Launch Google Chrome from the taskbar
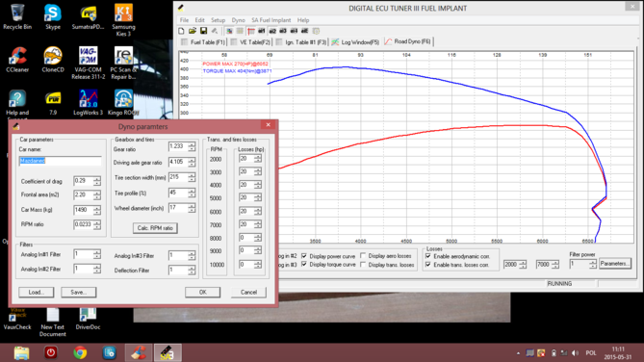The height and width of the screenshot is (362, 644). point(80,352)
